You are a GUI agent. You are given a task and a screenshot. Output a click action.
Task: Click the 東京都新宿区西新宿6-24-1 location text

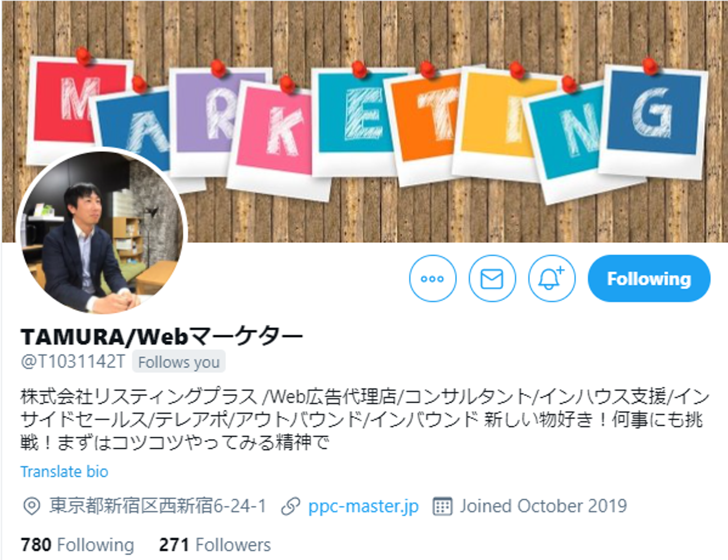pyautogui.click(x=158, y=506)
